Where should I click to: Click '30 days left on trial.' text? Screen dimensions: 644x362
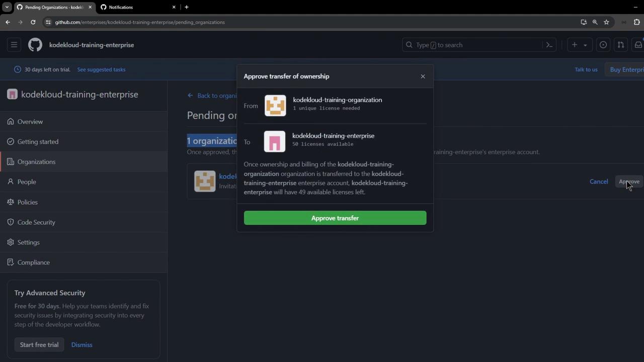pos(47,69)
